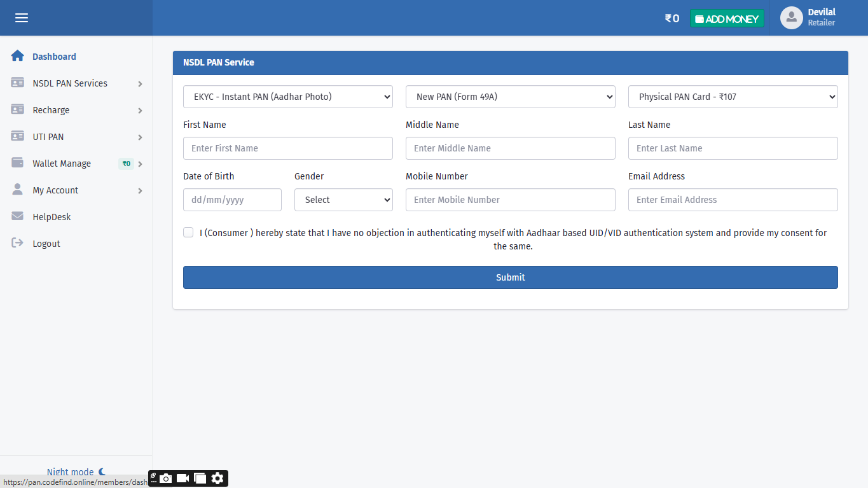This screenshot has height=488, width=868.
Task: Focus the Mobile Number field
Action: 511,200
